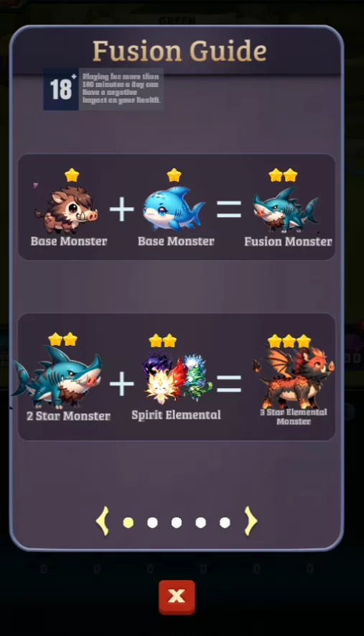364x636 pixels.
Task: Select the second page indicator dot
Action: (152, 522)
